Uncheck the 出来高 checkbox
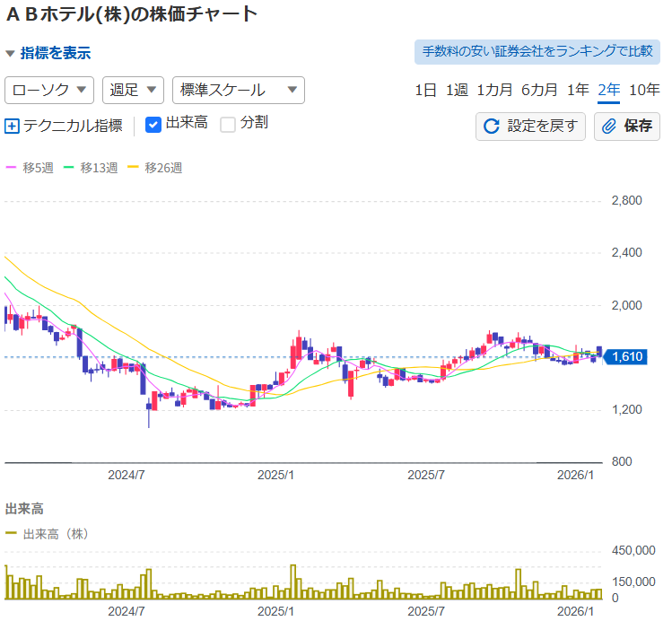672x621 pixels. pos(153,125)
